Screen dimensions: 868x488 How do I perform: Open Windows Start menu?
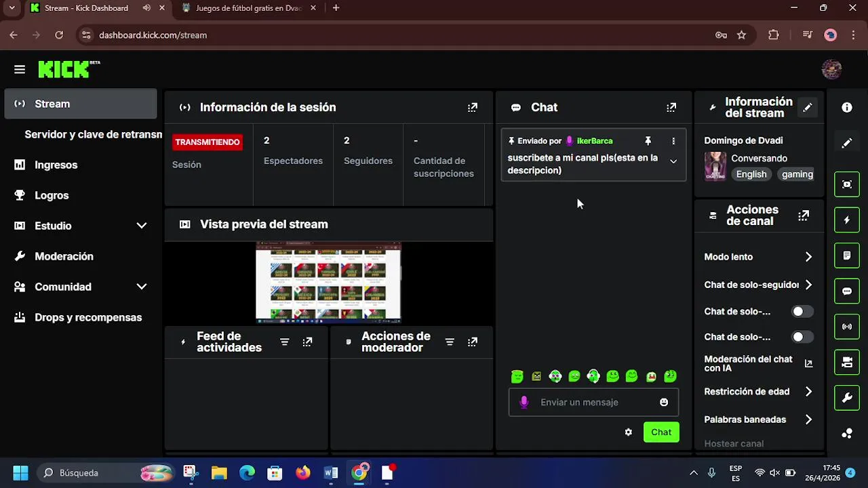tap(20, 472)
